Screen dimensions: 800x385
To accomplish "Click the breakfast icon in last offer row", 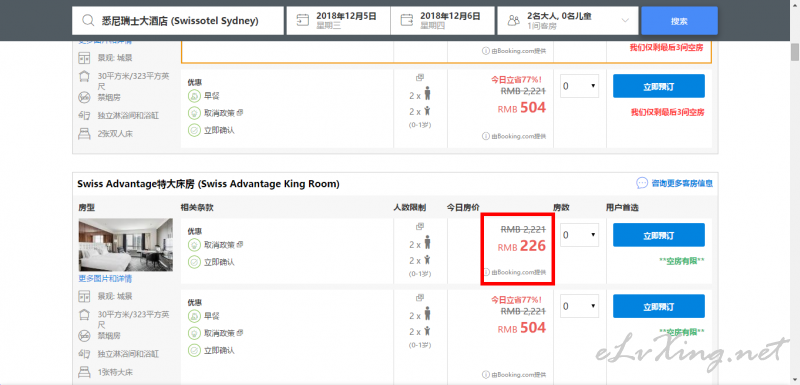I will [x=194, y=316].
